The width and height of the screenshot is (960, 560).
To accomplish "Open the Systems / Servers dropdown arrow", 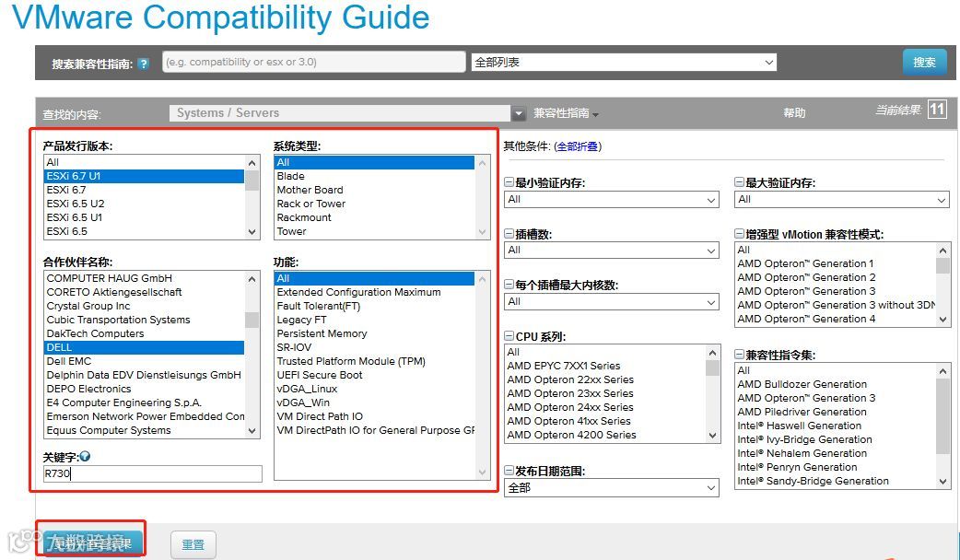I will [x=519, y=113].
